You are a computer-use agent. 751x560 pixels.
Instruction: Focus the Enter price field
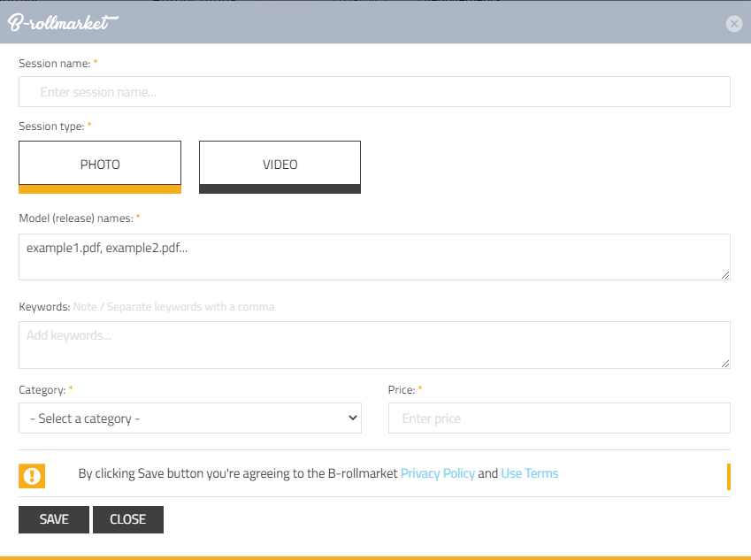559,418
